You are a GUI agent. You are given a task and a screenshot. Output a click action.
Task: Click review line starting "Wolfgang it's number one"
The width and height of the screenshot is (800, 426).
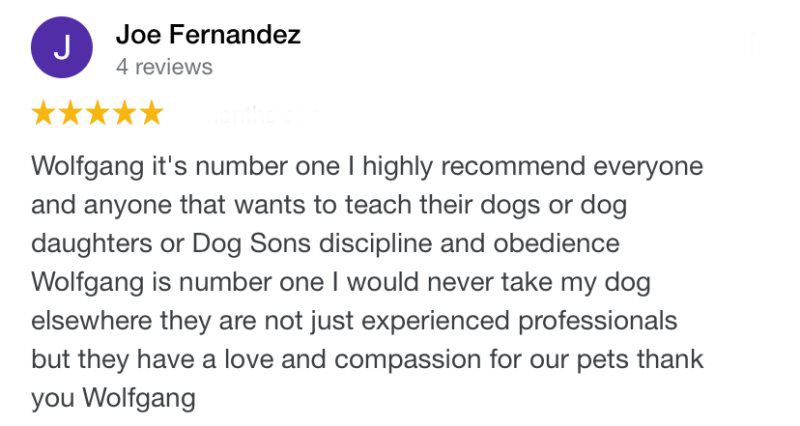pyautogui.click(x=367, y=165)
